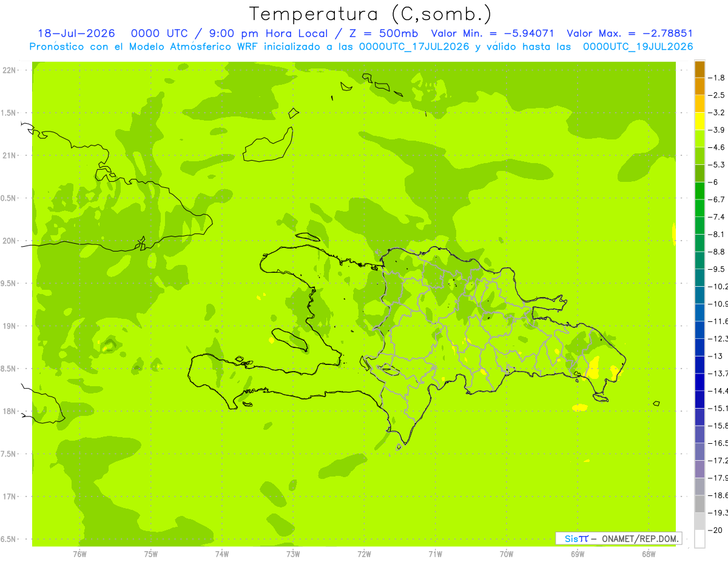This screenshot has height=562, width=728.
Task: Select the date 18-Jul-2026 in header
Action: (76, 33)
